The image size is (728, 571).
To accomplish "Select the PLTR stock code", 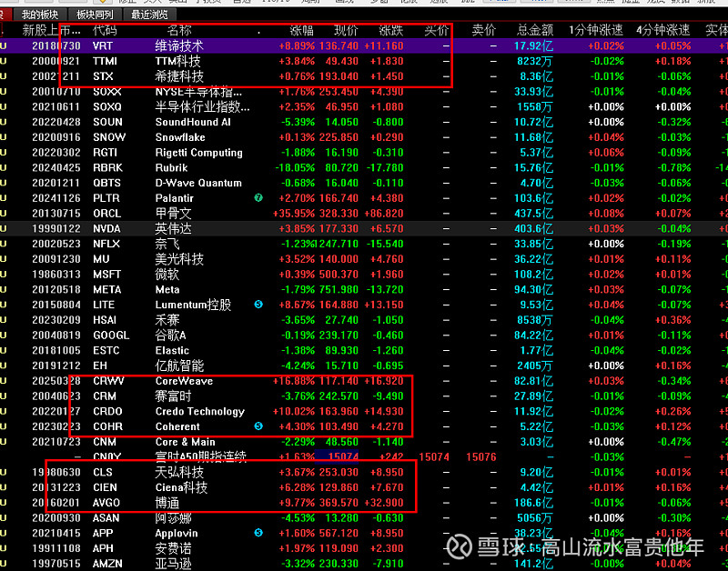I will click(106, 198).
